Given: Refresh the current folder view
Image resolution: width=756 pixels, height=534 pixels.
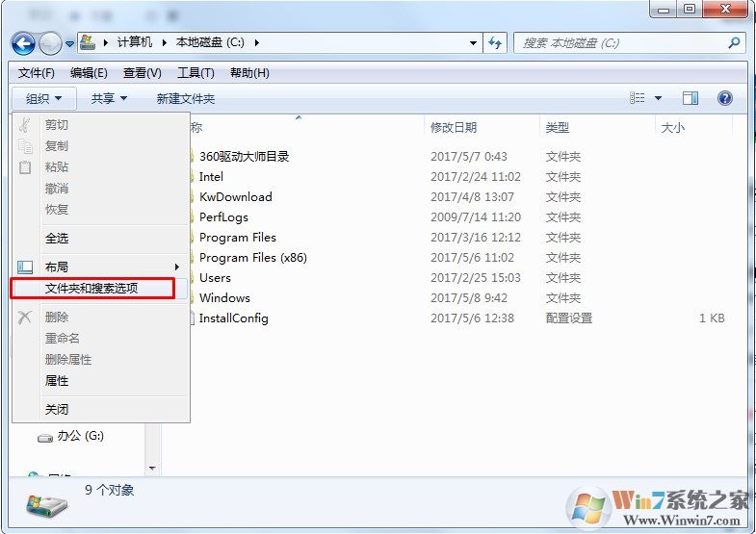Looking at the screenshot, I should 495,43.
